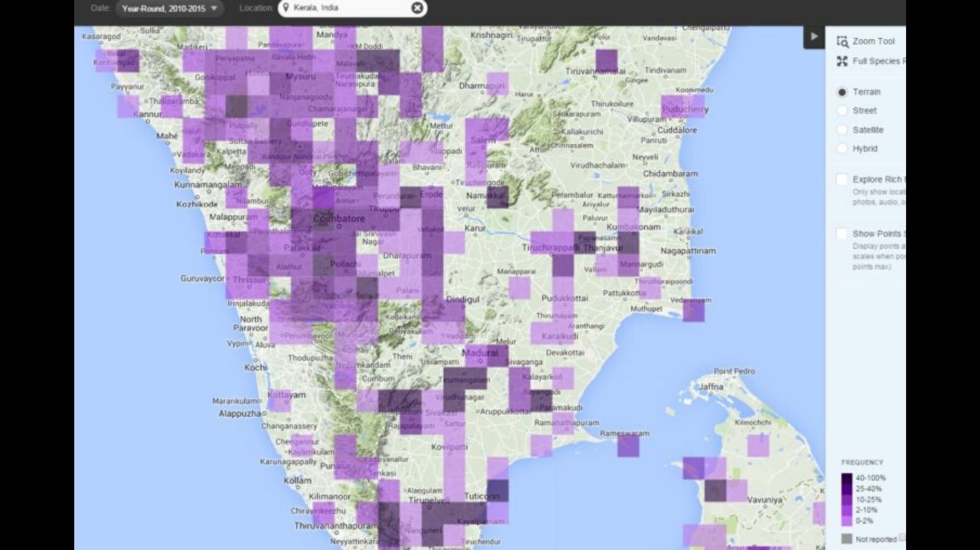980x550 pixels.
Task: Click the Mysuru label on the map
Action: click(300, 76)
